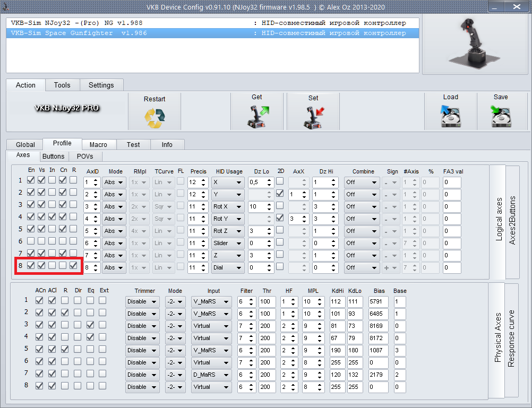Click the Load hard drive icon
532x408 pixels.
click(x=450, y=116)
